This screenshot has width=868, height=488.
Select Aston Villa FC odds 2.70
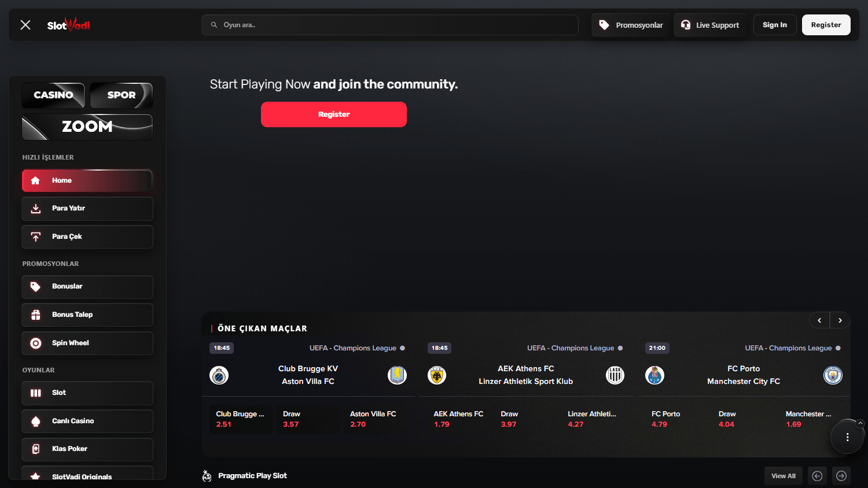click(375, 419)
